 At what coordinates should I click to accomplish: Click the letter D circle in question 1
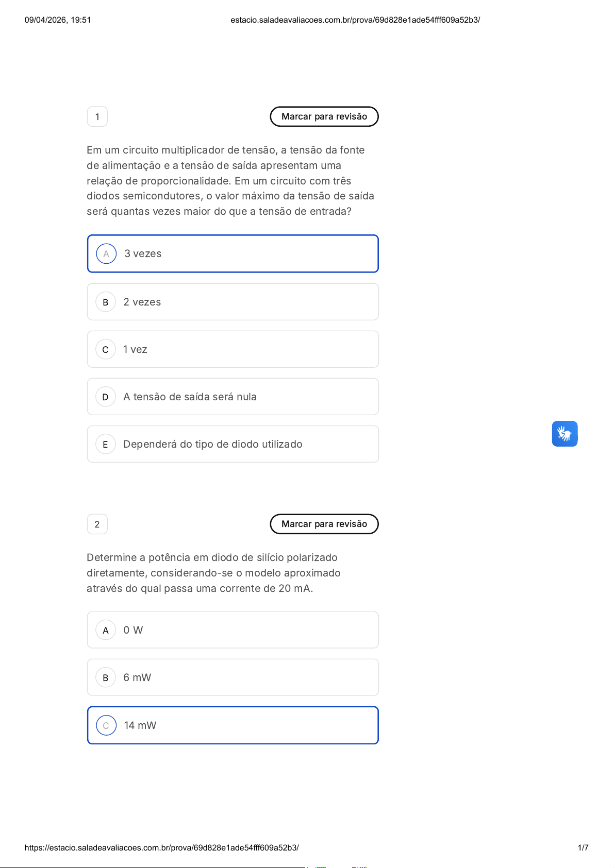(106, 397)
